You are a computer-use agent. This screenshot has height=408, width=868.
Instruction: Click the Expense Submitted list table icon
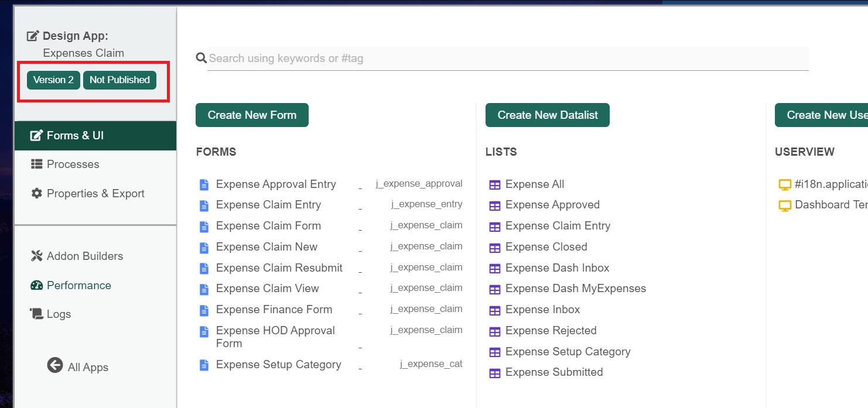pyautogui.click(x=495, y=373)
